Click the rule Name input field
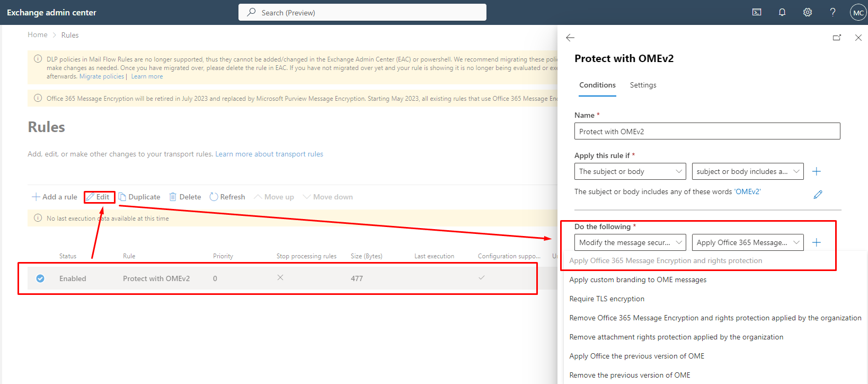Screen dimensions: 868x384 coord(707,132)
